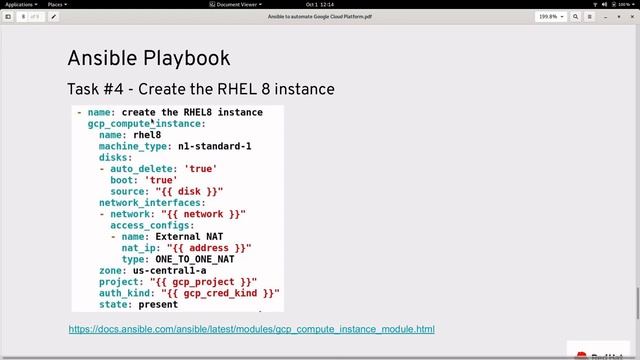This screenshot has height=360, width=640.
Task: Open the Document Viewer app menu
Action: tap(236, 4)
